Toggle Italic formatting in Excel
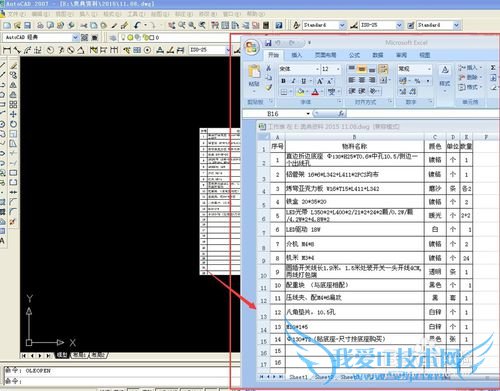Screen dimensions: 500x391 (293, 81)
